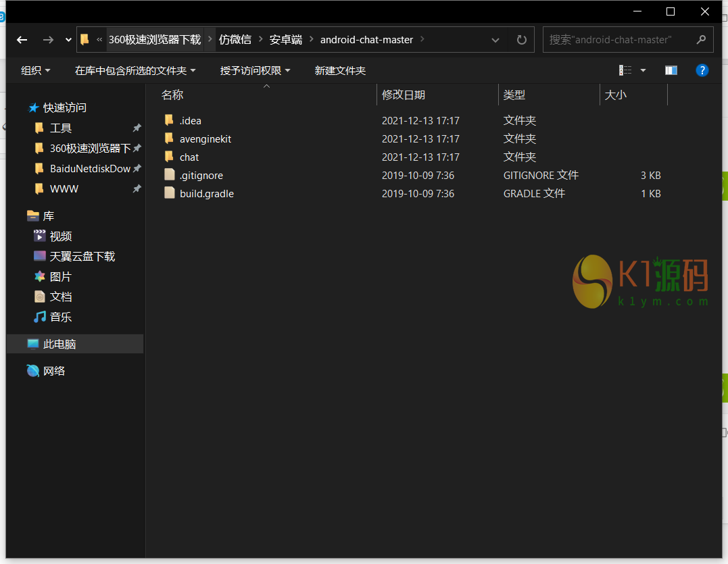
Task: Click the Back navigation arrow
Action: coord(22,40)
